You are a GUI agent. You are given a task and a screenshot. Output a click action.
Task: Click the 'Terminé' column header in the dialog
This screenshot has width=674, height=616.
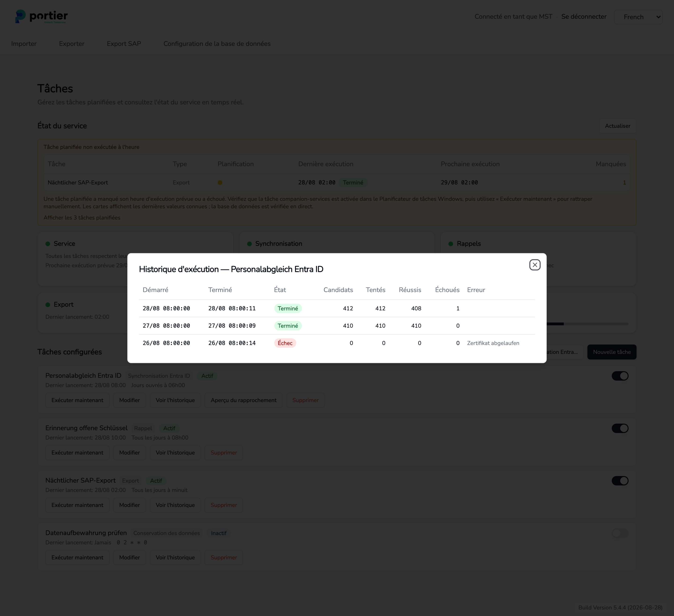220,290
